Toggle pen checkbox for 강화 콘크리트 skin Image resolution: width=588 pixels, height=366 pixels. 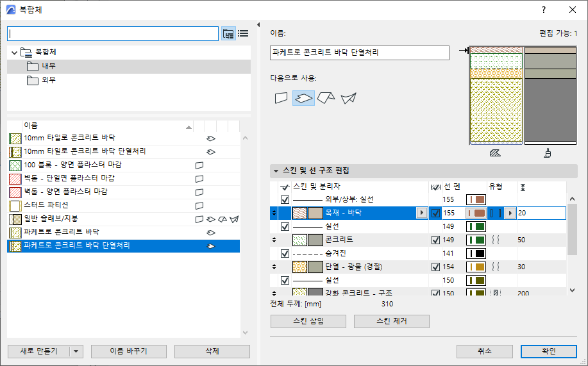coord(435,293)
